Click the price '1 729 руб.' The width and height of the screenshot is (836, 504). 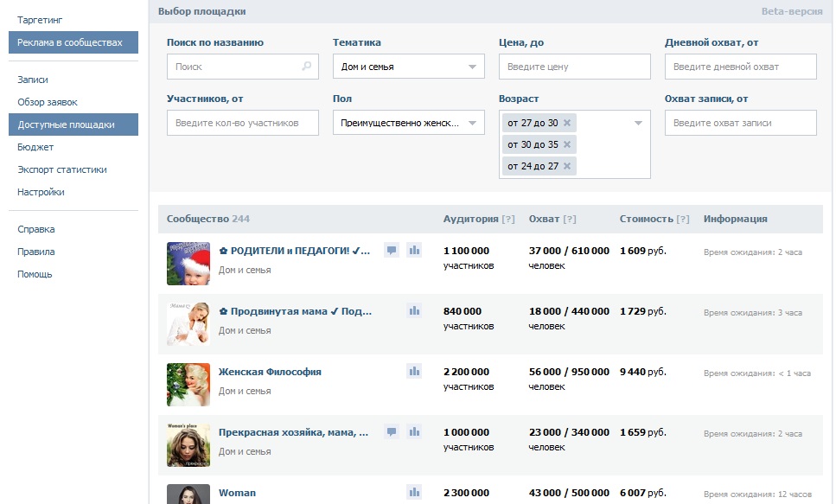[x=643, y=311]
